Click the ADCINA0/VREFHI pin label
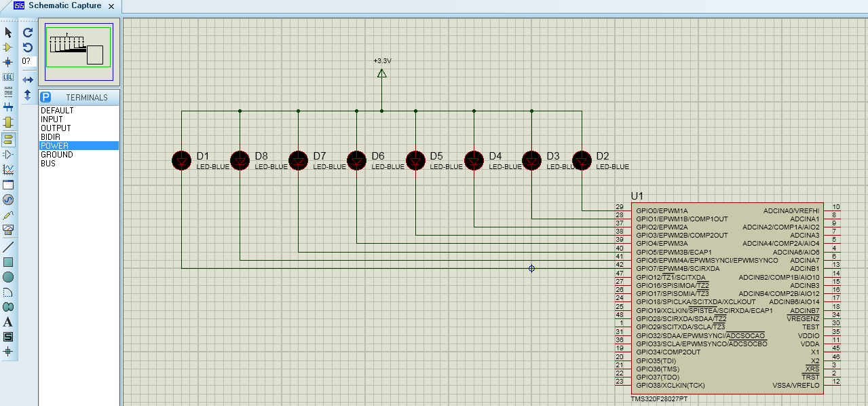Screen dimensions: 868x406 [x=791, y=210]
